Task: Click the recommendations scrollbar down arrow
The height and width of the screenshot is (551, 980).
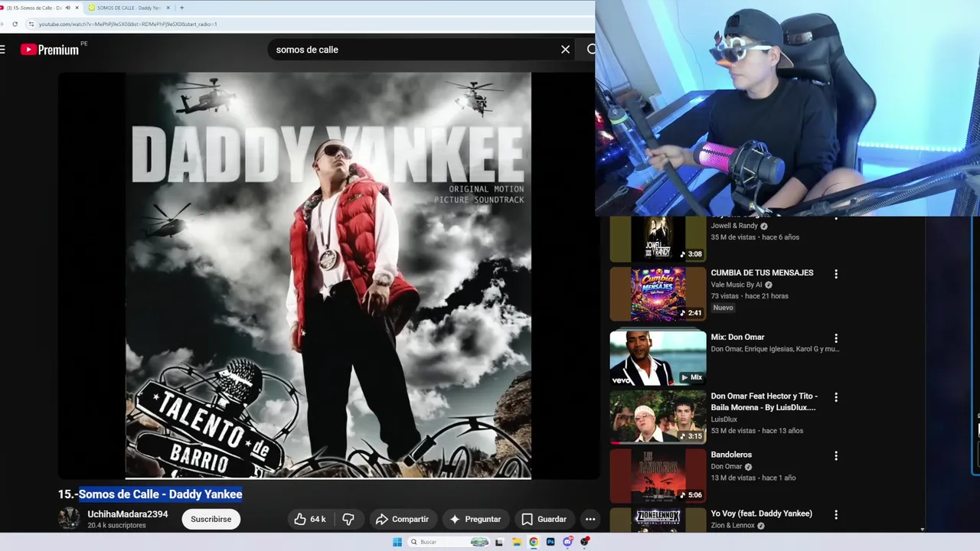Action: click(922, 530)
